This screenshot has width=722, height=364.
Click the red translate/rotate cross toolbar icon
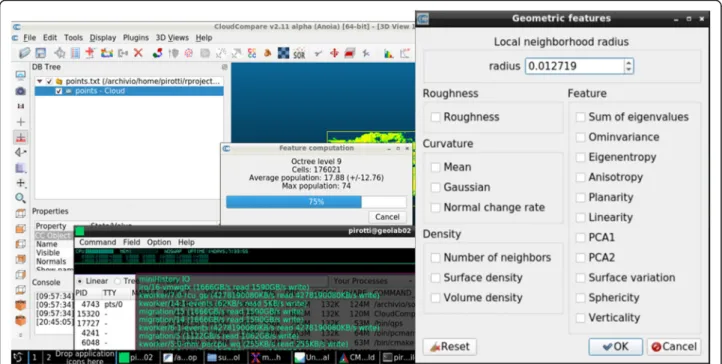pos(334,53)
